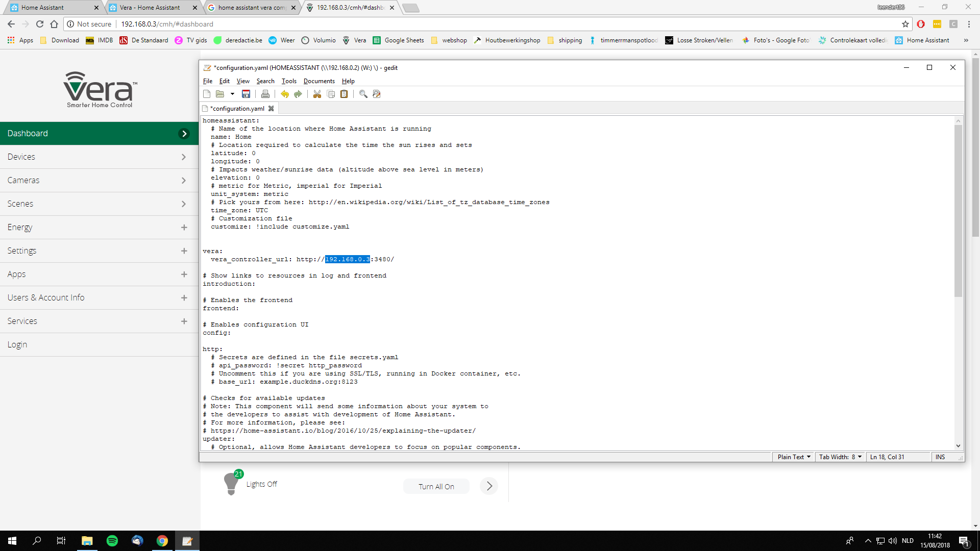Redo the edit with the green arrow
Image resolution: width=980 pixels, height=551 pixels.
[x=298, y=94]
